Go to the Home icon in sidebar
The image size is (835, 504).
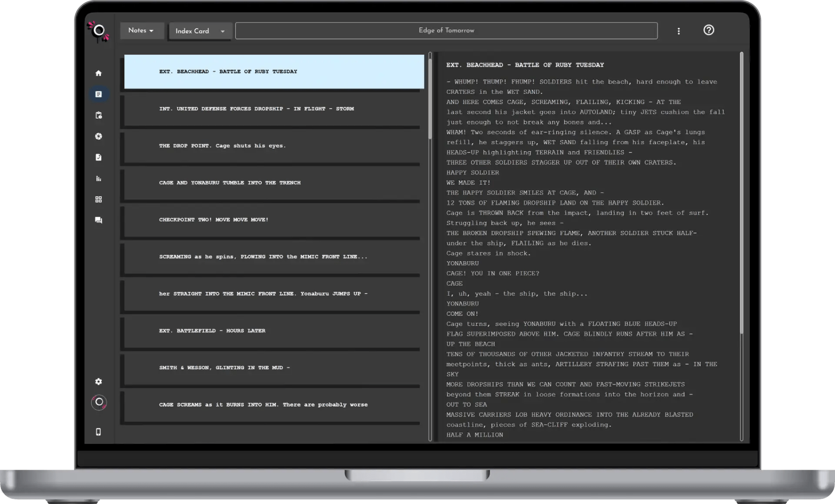coord(99,73)
